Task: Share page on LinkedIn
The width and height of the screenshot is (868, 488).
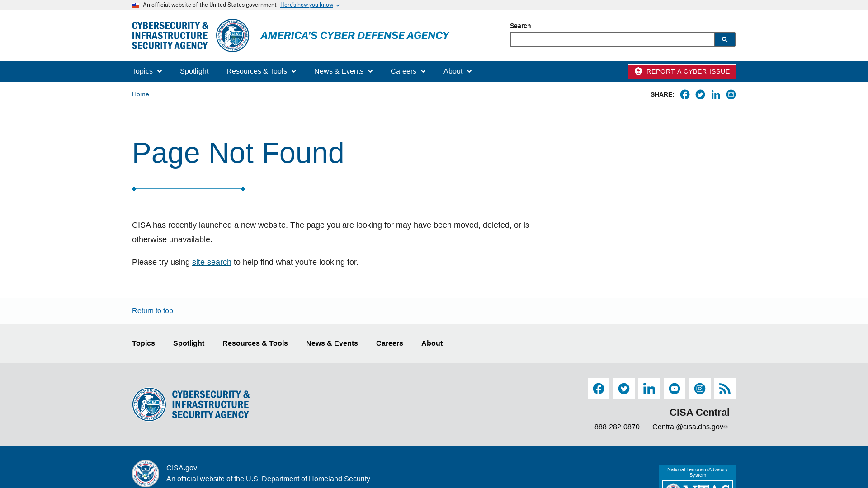Action: click(x=716, y=94)
